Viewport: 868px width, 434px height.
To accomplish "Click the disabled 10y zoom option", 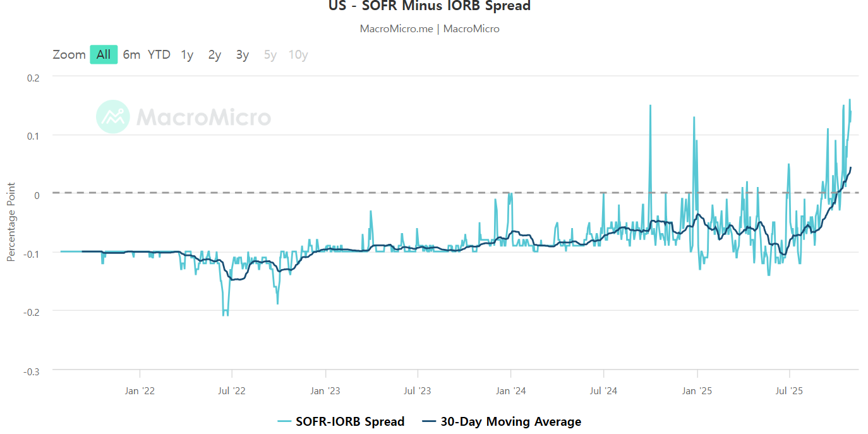I will 298,54.
